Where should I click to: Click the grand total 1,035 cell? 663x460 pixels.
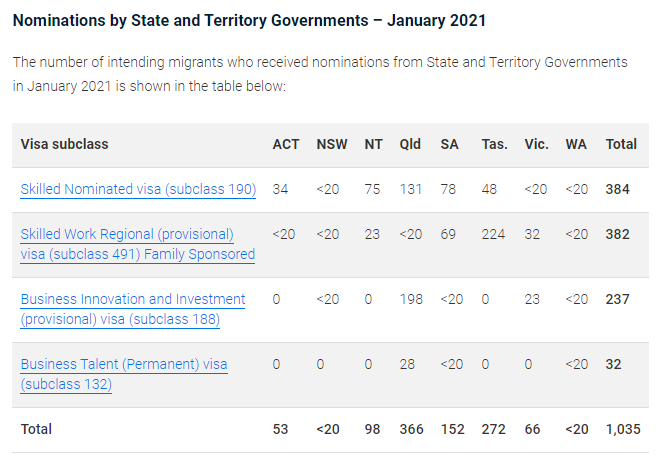(x=621, y=429)
